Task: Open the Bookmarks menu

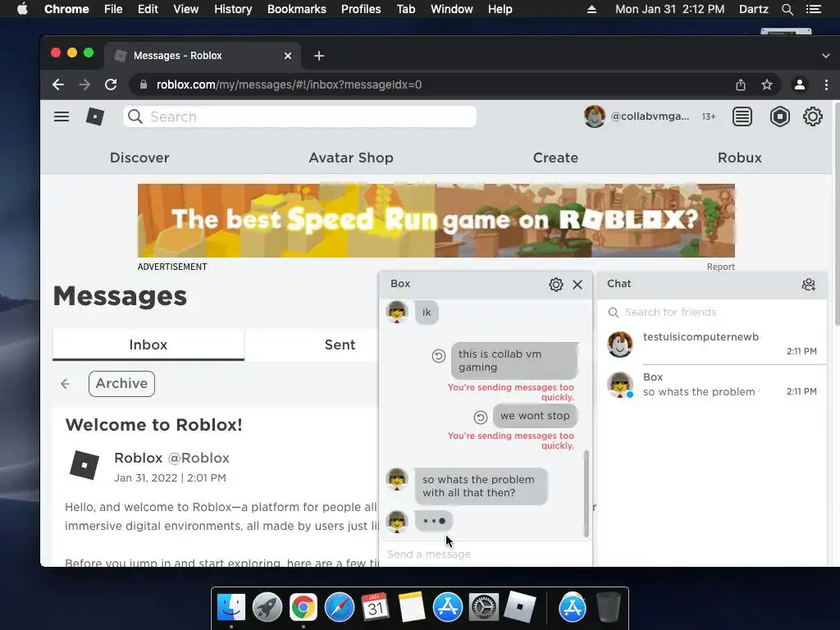Action: 296,9
